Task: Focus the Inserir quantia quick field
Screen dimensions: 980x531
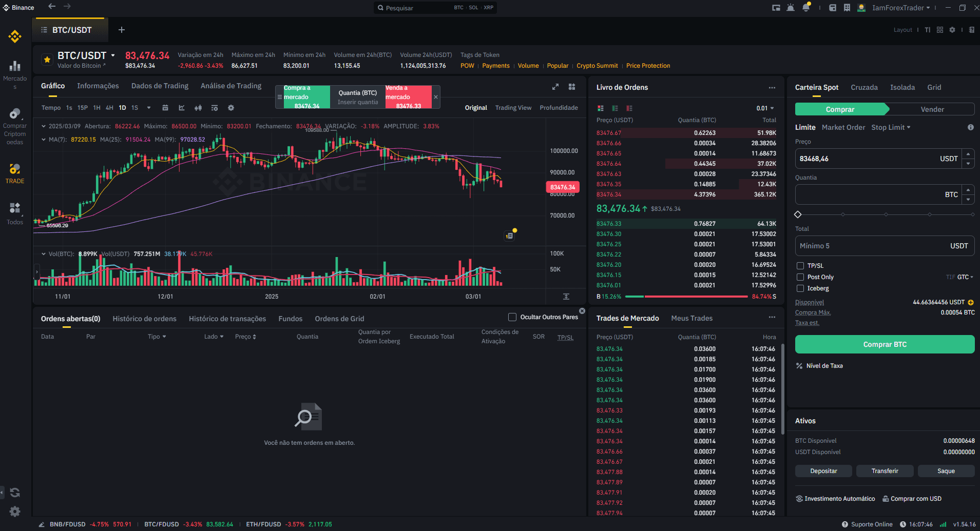Action: coord(358,102)
